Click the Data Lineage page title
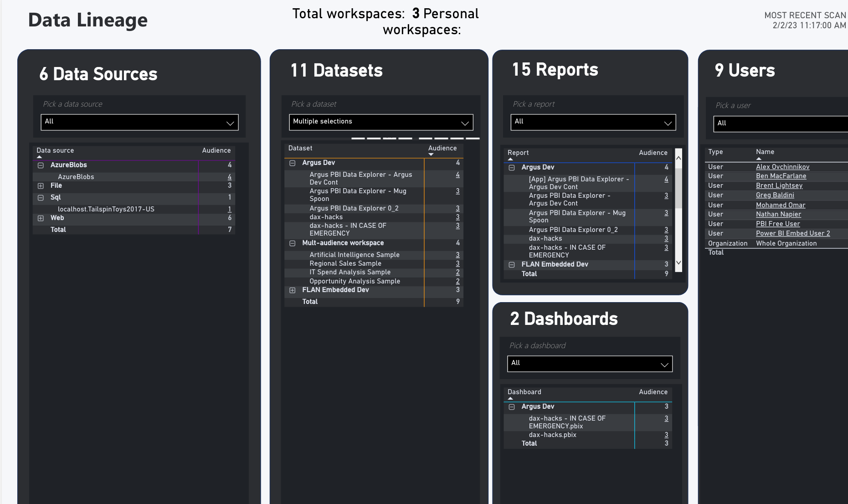This screenshot has height=504, width=848. click(x=88, y=20)
